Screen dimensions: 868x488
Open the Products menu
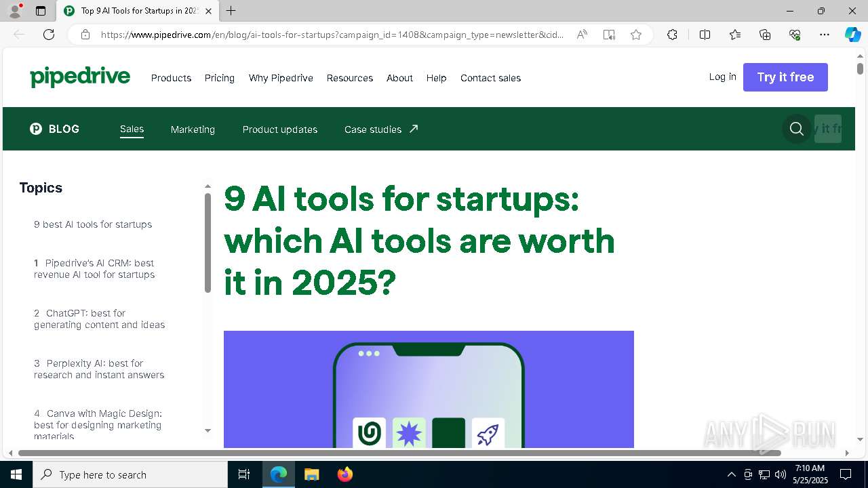(171, 78)
